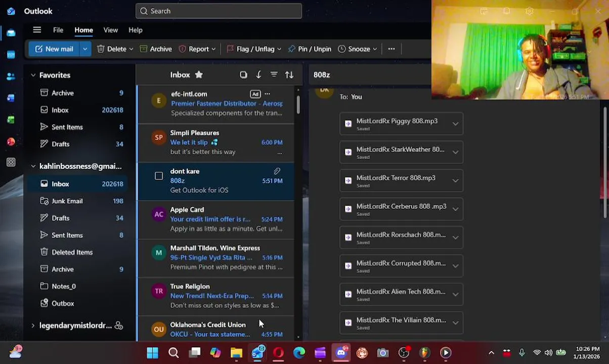Open More apps grid in the left rail
This screenshot has width=609, height=364.
(11, 162)
